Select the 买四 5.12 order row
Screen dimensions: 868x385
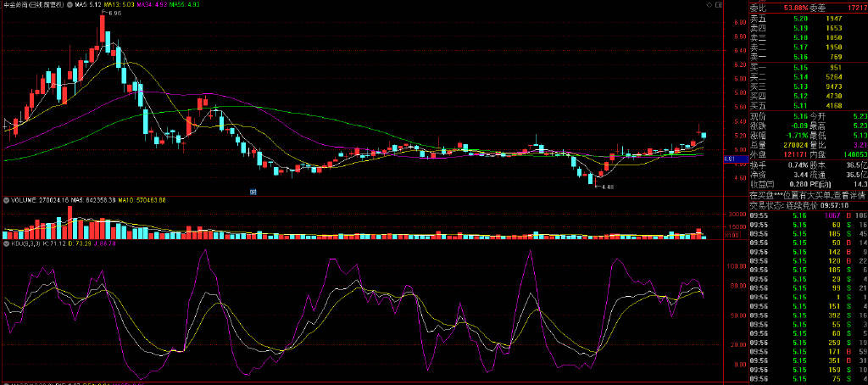pyautogui.click(x=808, y=96)
